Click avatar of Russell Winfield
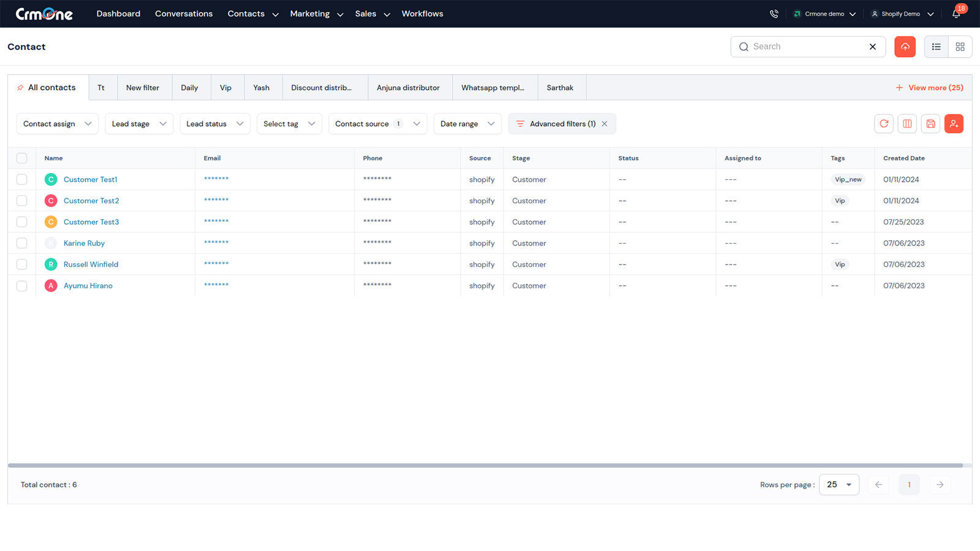The height and width of the screenshot is (551, 980). (x=51, y=264)
